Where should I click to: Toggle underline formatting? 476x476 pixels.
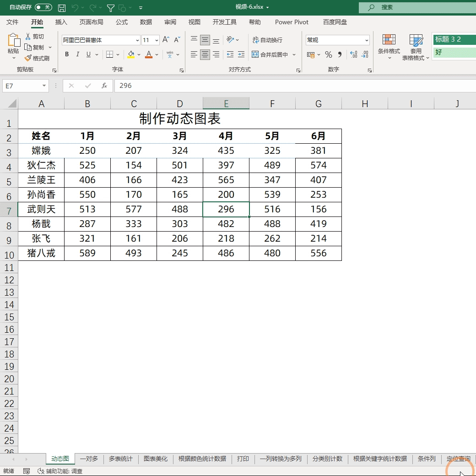[x=87, y=54]
